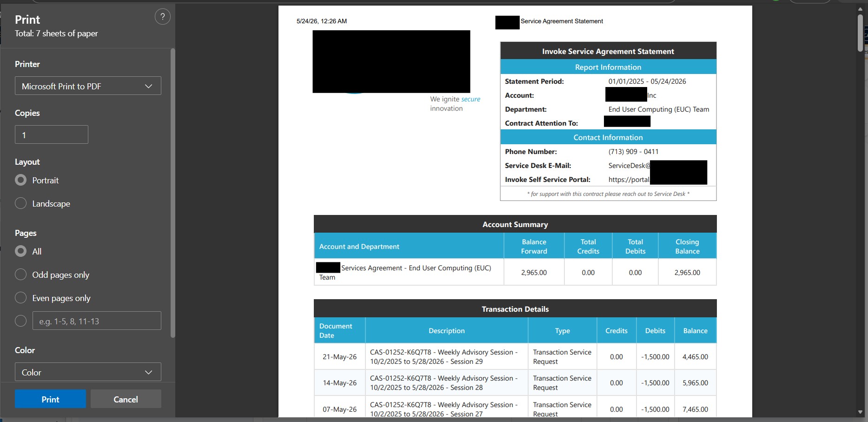Select the Landscape layout option
The width and height of the screenshot is (868, 422).
point(21,203)
